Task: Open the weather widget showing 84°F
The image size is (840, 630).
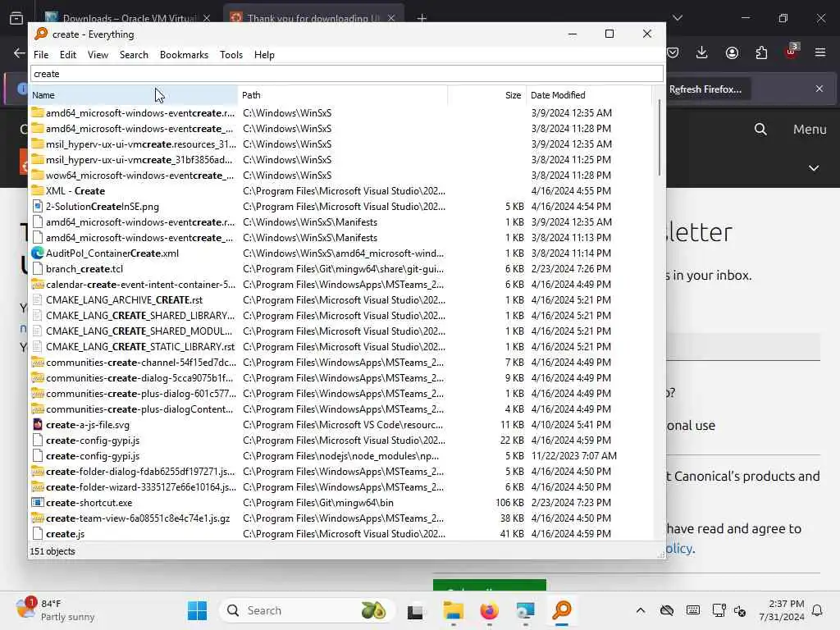Action: [x=55, y=610]
